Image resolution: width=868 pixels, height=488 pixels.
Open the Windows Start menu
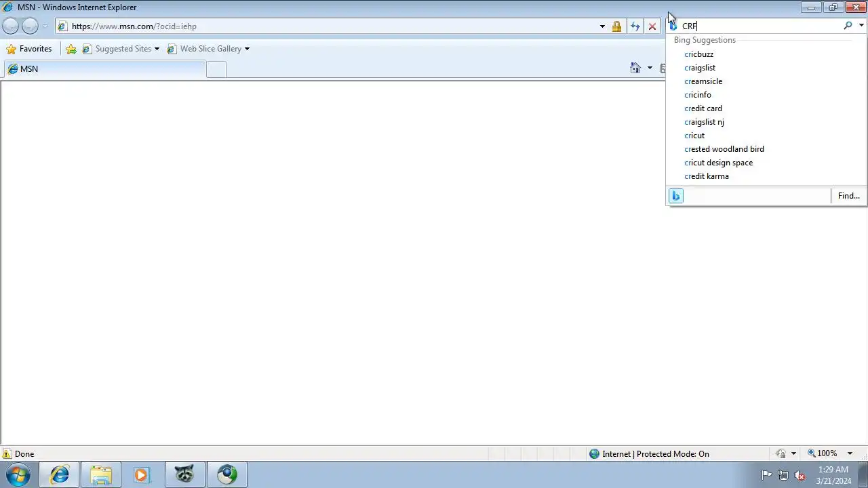(18, 475)
